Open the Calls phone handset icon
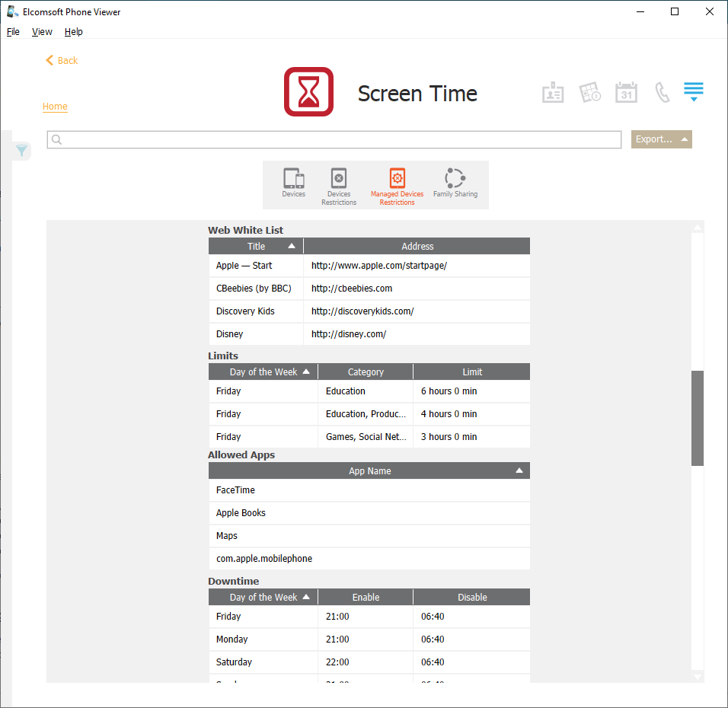This screenshot has height=708, width=728. (x=663, y=93)
